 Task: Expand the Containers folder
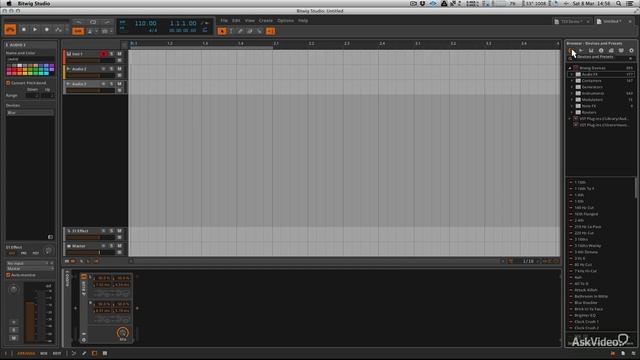coord(572,81)
